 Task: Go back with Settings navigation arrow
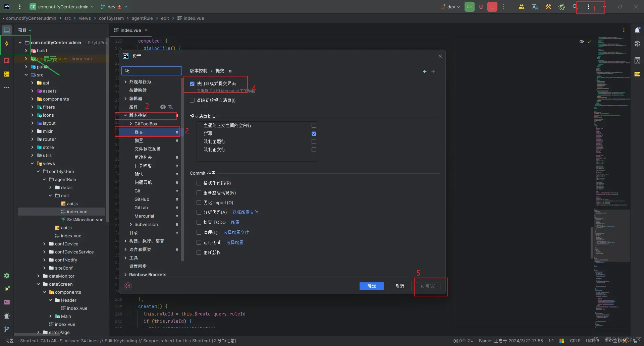(425, 71)
